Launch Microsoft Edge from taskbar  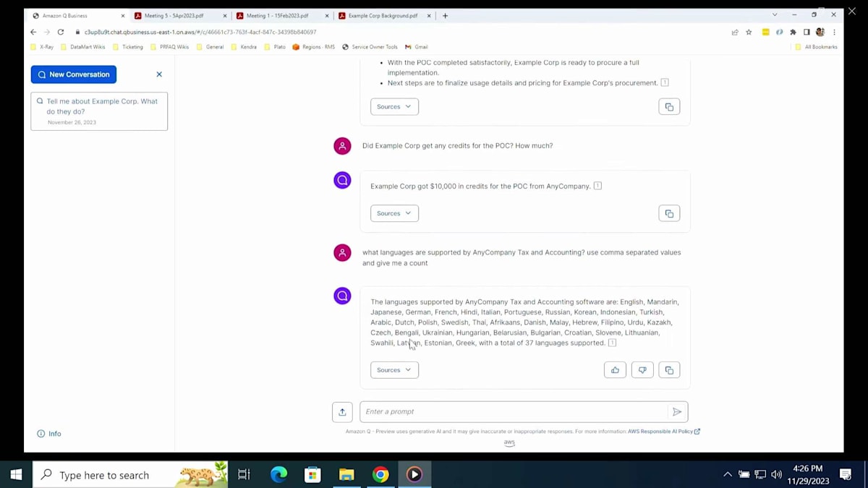(x=278, y=475)
